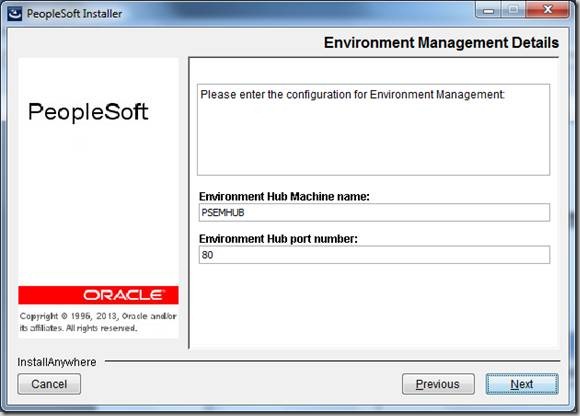Screen dimensions: 580x416
Task: Focus the Environment Hub Machine name field
Action: coord(374,213)
